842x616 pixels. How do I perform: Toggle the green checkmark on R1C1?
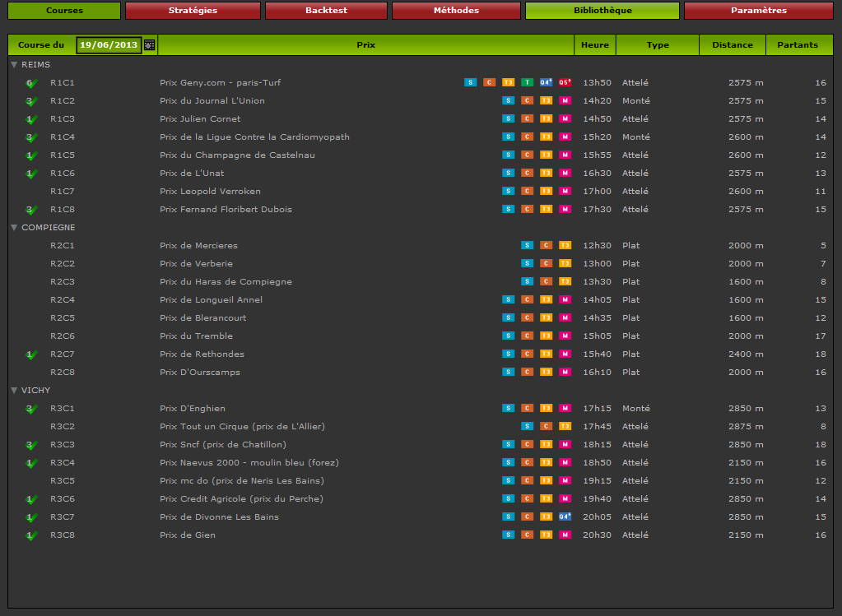31,83
